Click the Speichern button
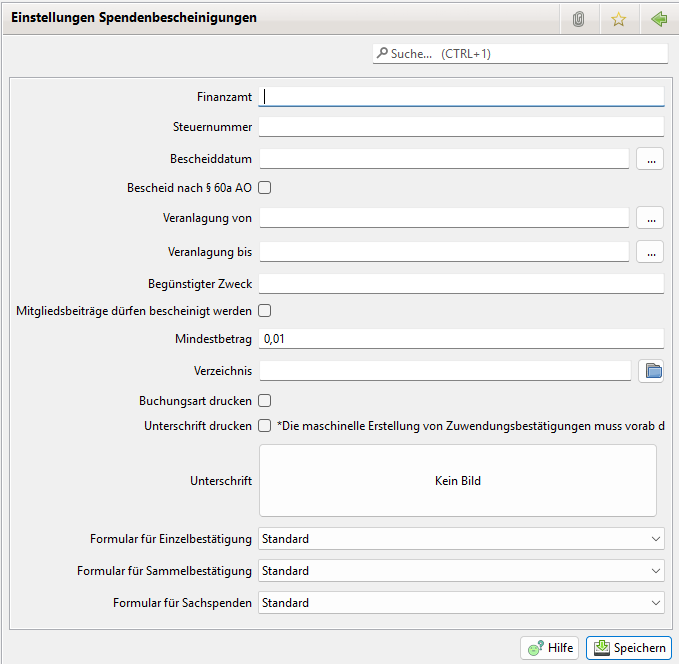This screenshot has width=679, height=664. (628, 648)
